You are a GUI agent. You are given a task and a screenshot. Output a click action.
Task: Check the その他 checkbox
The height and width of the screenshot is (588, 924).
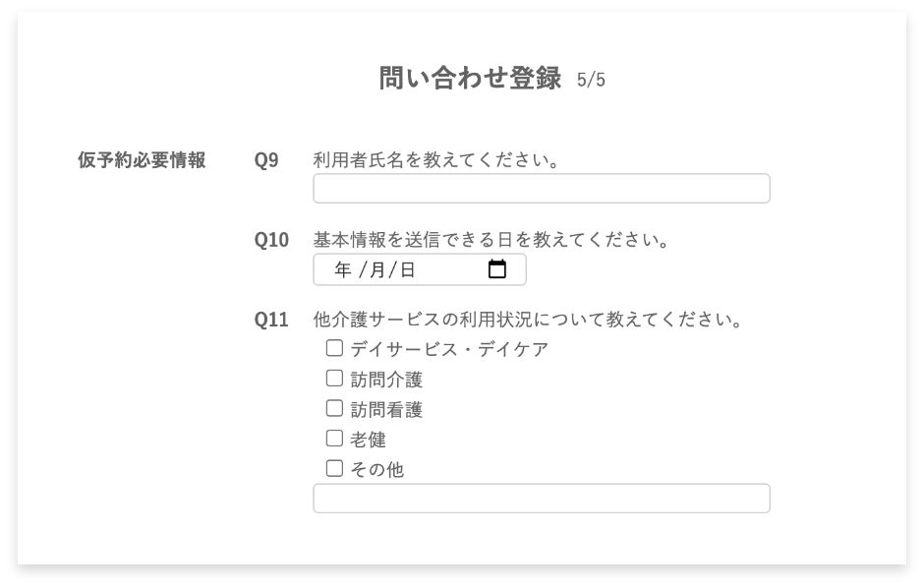pos(334,468)
